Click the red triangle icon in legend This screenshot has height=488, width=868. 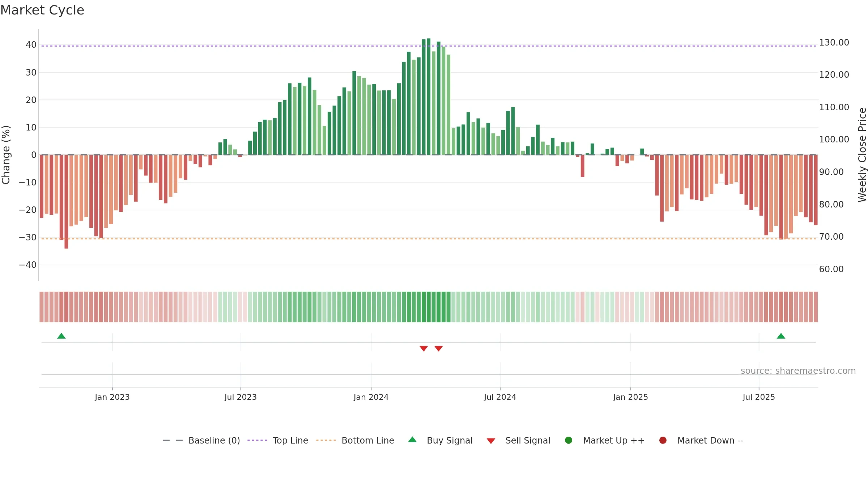(x=491, y=441)
